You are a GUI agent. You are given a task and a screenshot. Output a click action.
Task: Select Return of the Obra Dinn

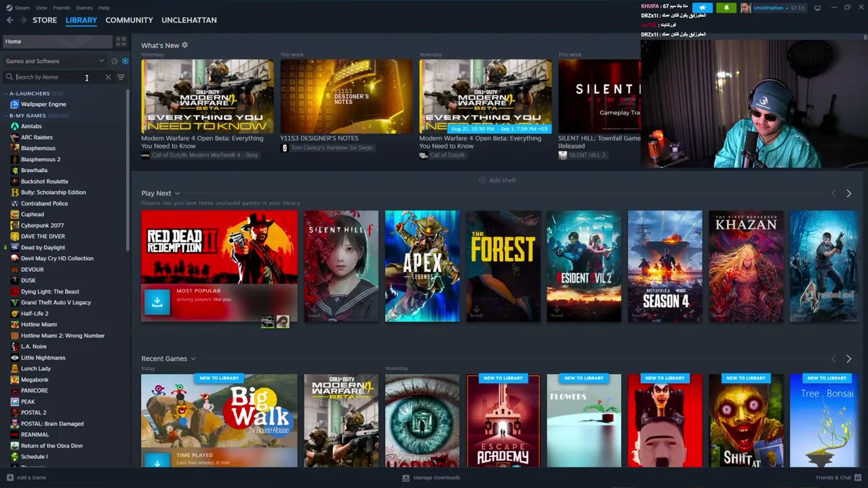pos(52,446)
